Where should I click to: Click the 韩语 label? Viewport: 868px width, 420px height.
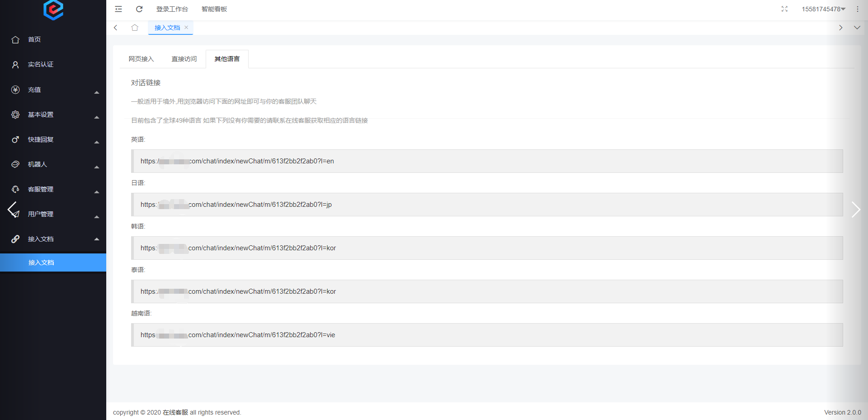[138, 226]
